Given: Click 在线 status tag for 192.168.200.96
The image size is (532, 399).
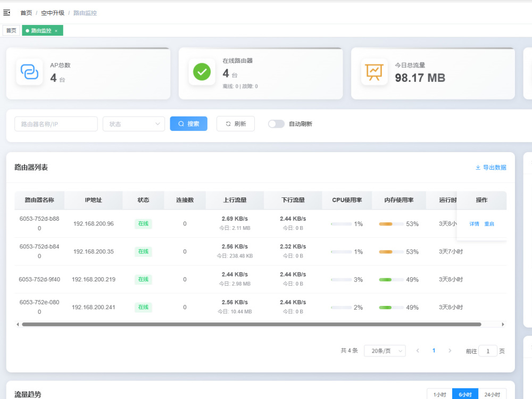Looking at the screenshot, I should coord(143,223).
